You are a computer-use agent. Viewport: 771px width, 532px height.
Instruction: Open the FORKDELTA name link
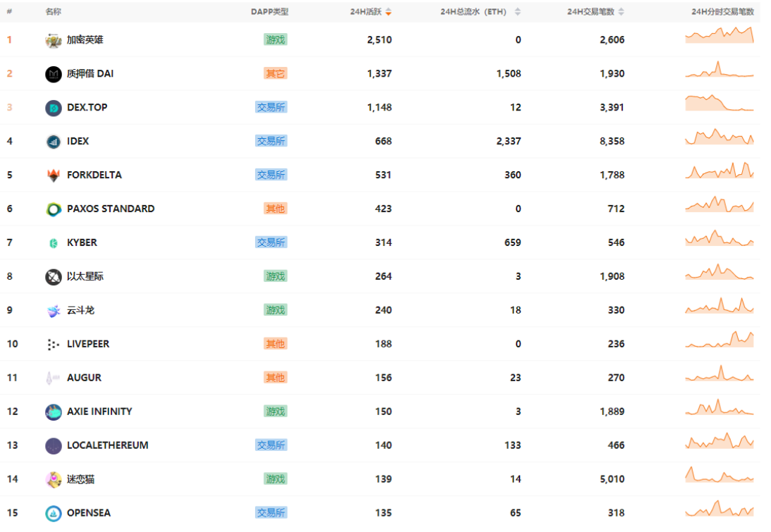point(94,175)
